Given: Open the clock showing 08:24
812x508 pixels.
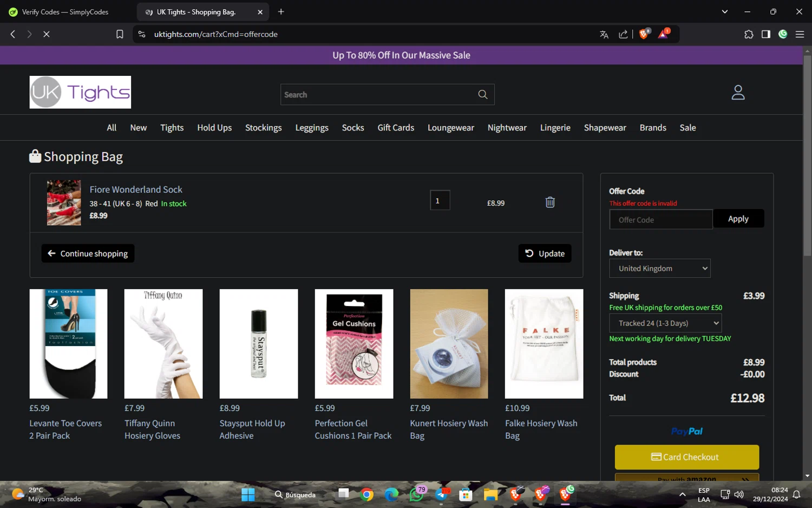Looking at the screenshot, I should coord(770,494).
